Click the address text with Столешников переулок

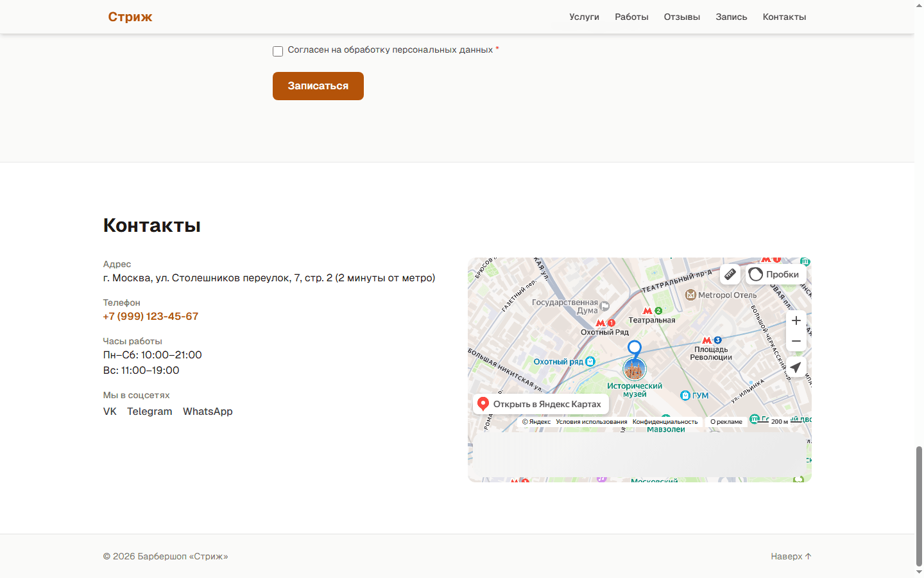269,277
